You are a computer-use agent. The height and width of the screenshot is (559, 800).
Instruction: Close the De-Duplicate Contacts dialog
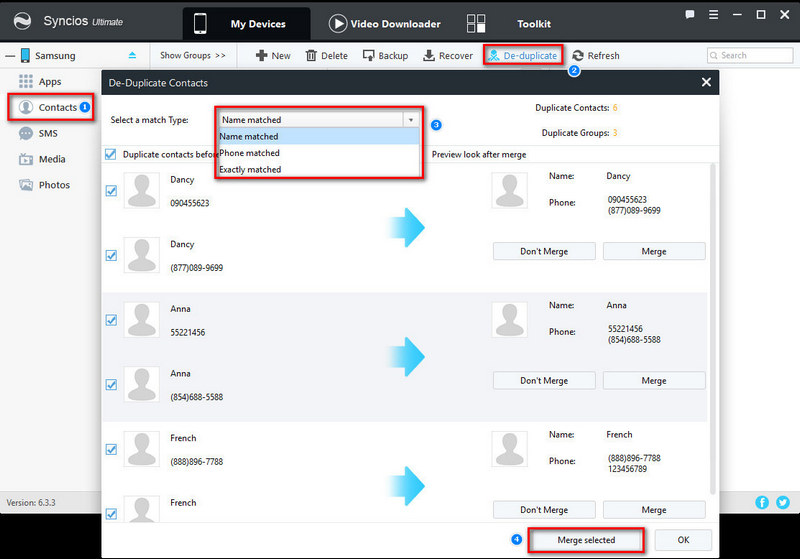click(706, 82)
